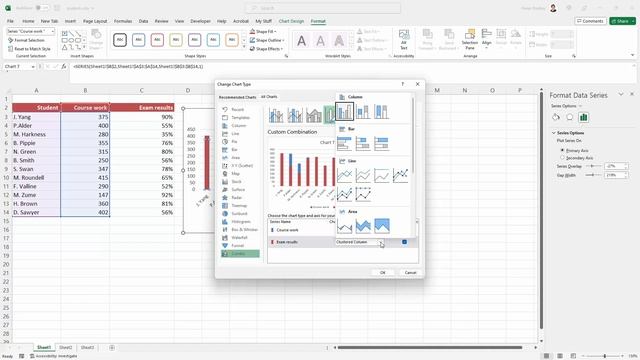Click Cancel in Change Chart Type dialog
Viewport: 640px width, 360px height.
coord(410,272)
